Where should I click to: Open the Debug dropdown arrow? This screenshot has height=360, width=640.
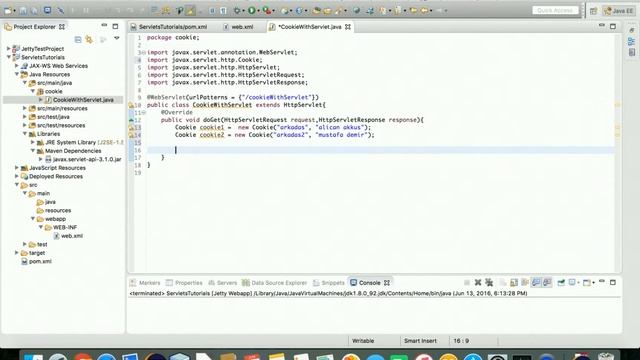243,11
